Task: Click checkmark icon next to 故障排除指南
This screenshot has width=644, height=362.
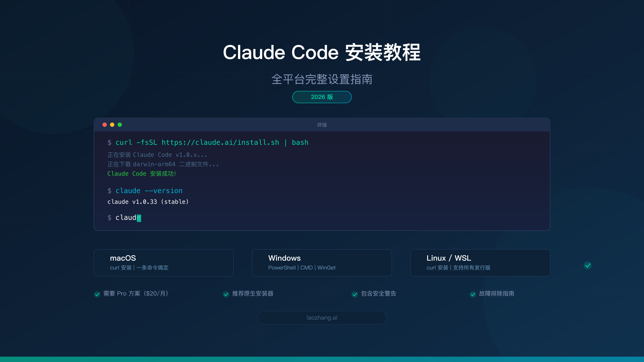Action: tap(473, 294)
